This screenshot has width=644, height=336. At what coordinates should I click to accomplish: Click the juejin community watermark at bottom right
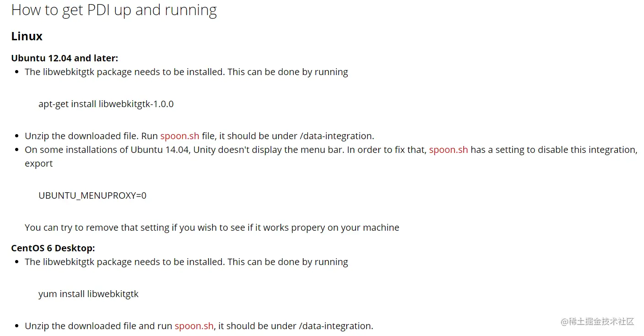[597, 321]
